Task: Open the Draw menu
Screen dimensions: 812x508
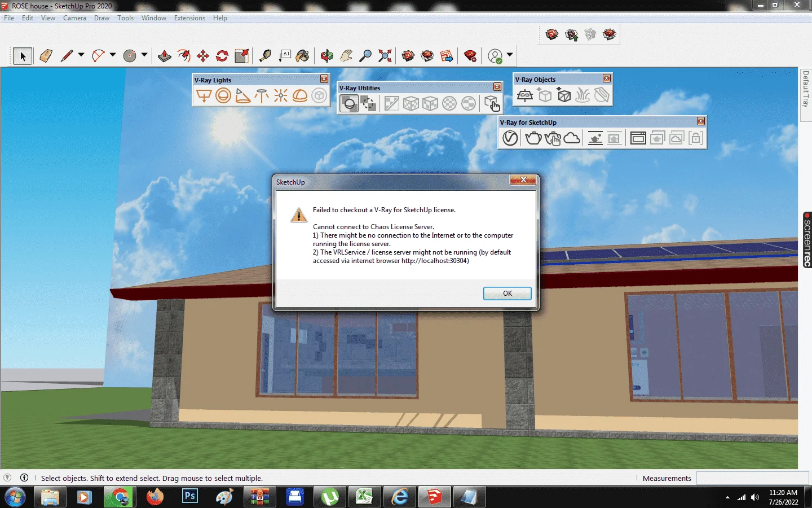Action: point(101,18)
